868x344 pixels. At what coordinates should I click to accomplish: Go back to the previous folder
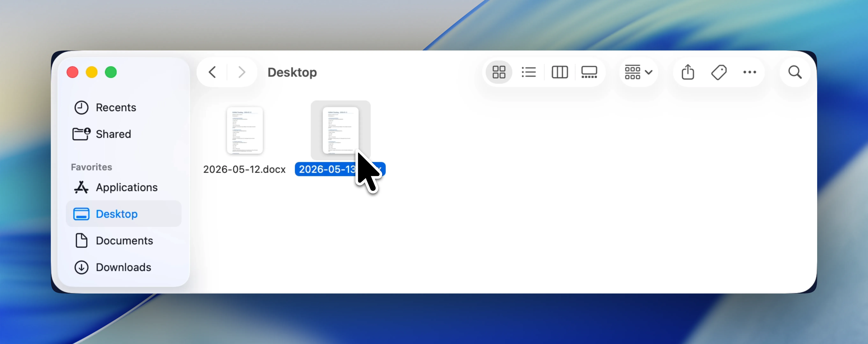point(212,72)
